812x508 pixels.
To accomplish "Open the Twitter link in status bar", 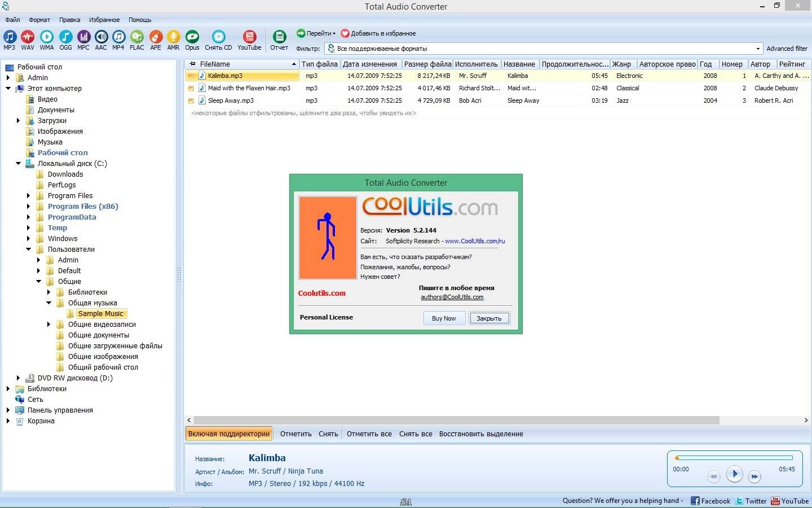I will tap(751, 501).
